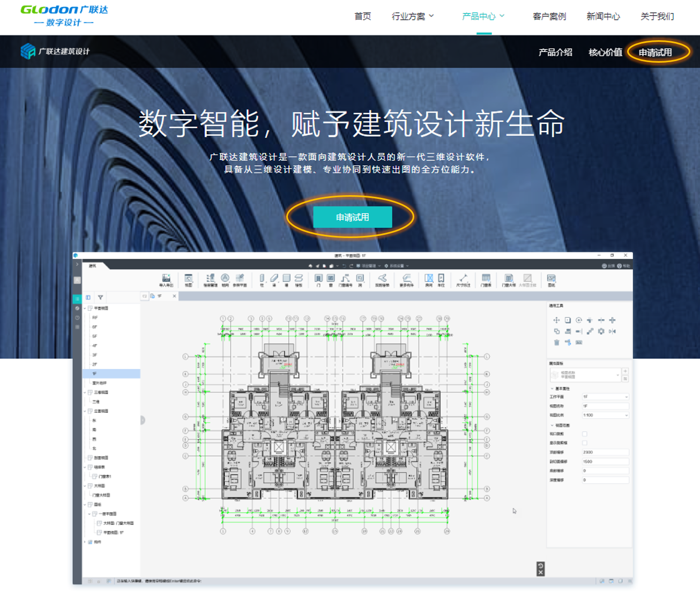The width and height of the screenshot is (700, 601).
Task: Select the 梁 beam tool
Action: tap(274, 280)
